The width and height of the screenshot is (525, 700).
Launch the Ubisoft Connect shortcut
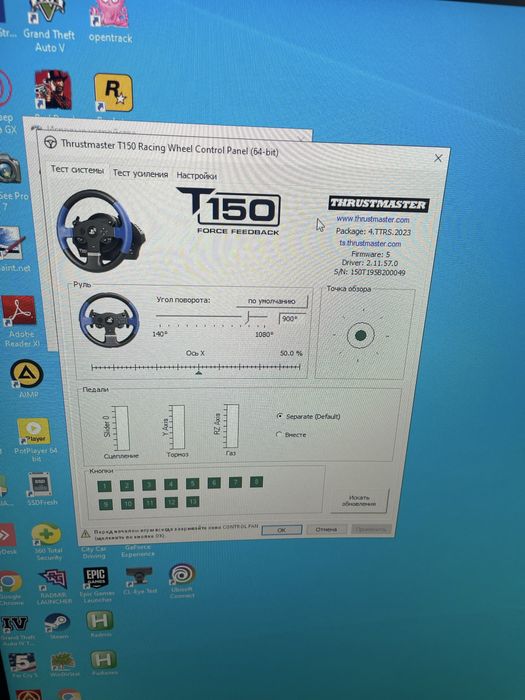pyautogui.click(x=182, y=580)
